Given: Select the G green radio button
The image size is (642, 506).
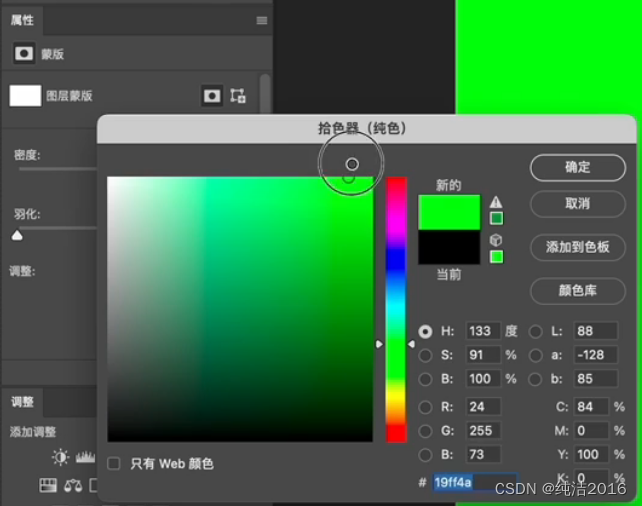Looking at the screenshot, I should [425, 431].
